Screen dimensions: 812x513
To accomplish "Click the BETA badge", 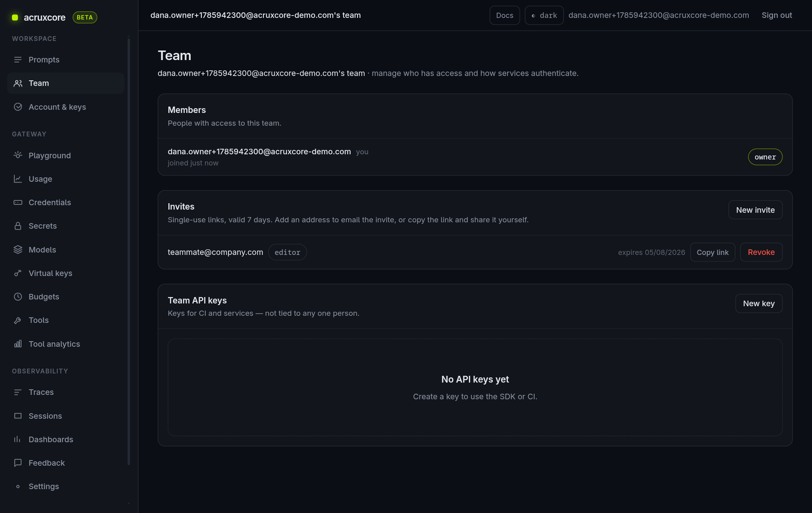I will click(85, 17).
